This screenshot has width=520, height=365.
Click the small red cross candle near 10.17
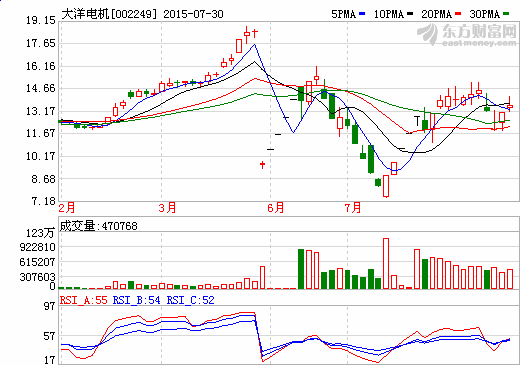coord(263,164)
